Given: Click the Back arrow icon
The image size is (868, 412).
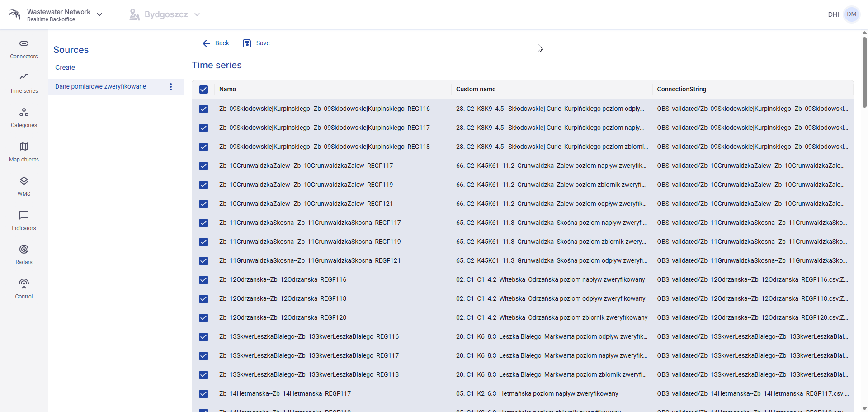Looking at the screenshot, I should [206, 43].
